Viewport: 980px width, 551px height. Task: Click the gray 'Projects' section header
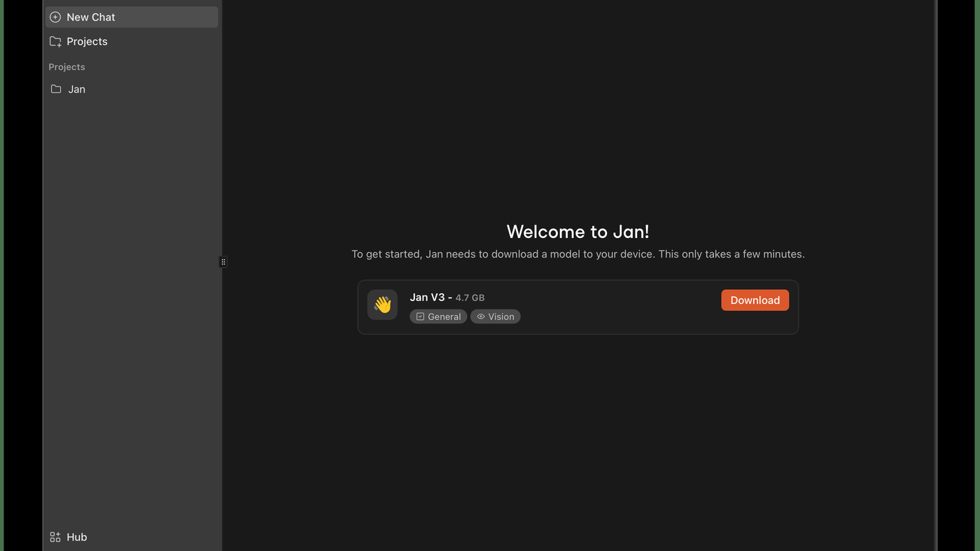[x=66, y=67]
